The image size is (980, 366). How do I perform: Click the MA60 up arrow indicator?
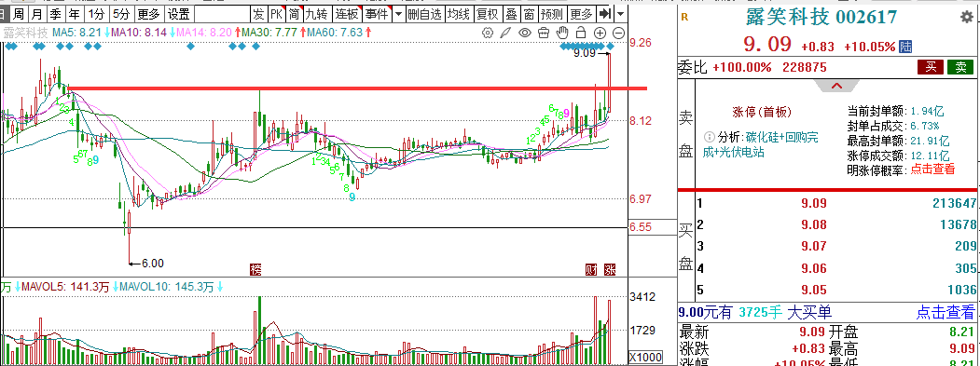tap(368, 33)
